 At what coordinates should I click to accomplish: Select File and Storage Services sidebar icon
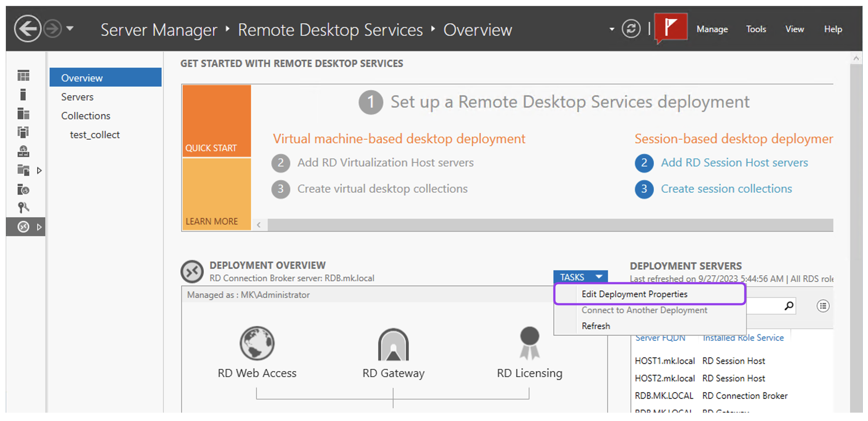tap(23, 170)
